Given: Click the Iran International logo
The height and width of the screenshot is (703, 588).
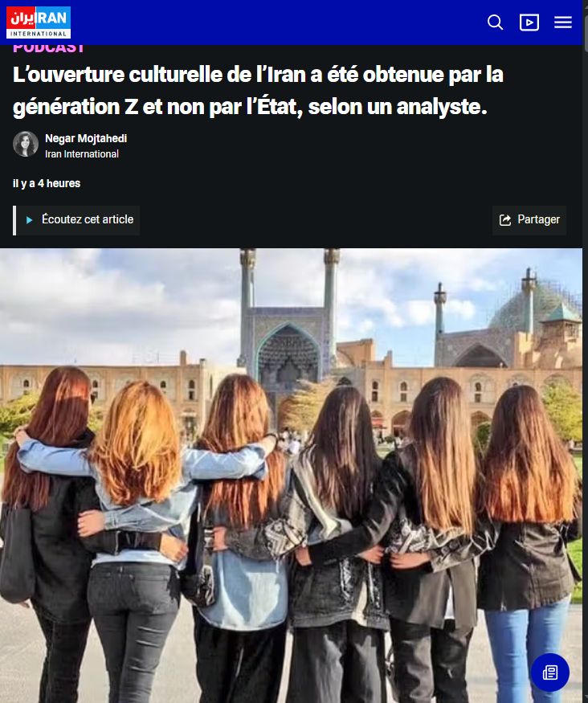Looking at the screenshot, I should [39, 22].
